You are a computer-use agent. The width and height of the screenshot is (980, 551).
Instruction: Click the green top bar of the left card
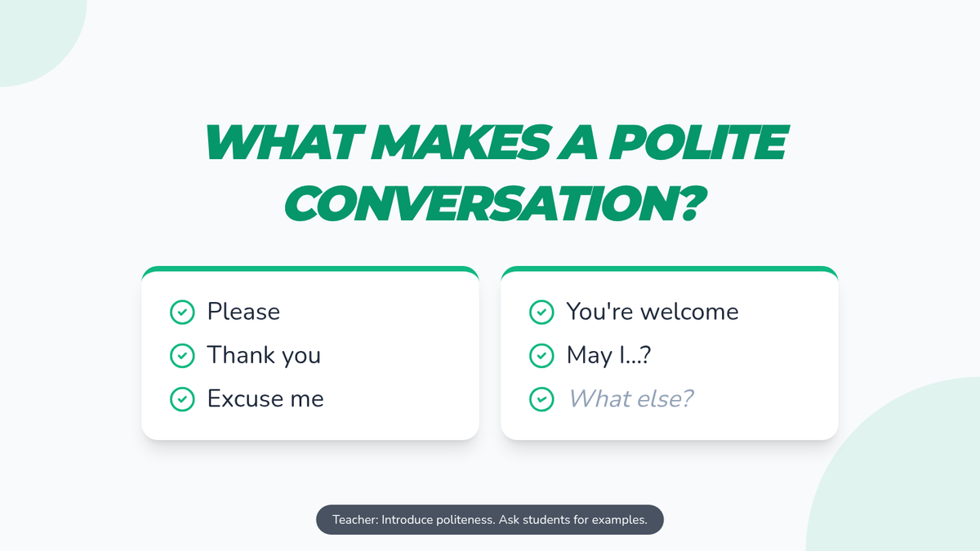click(x=310, y=269)
